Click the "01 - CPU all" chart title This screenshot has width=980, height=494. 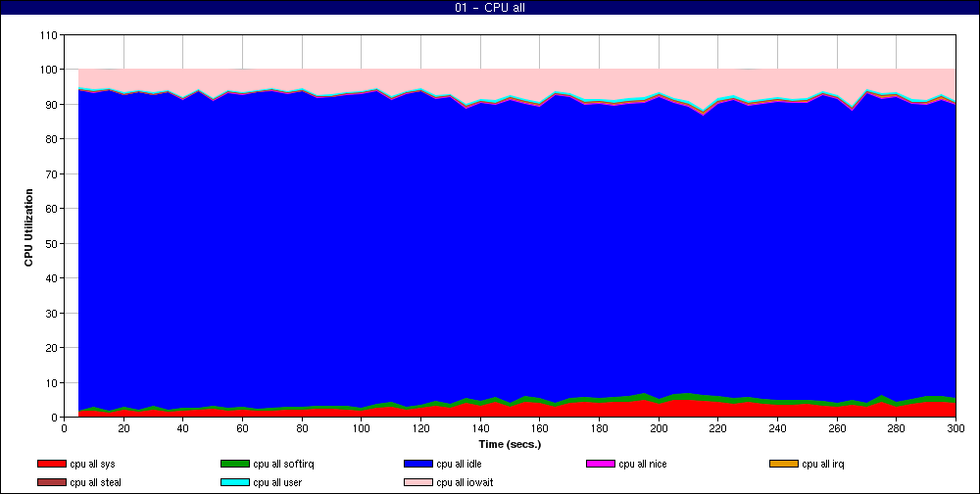(490, 8)
